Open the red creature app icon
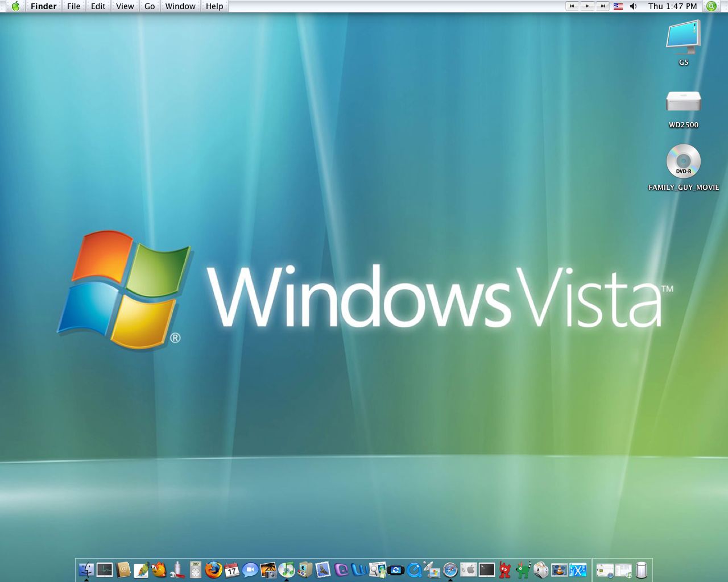This screenshot has width=728, height=582. pyautogui.click(x=505, y=569)
